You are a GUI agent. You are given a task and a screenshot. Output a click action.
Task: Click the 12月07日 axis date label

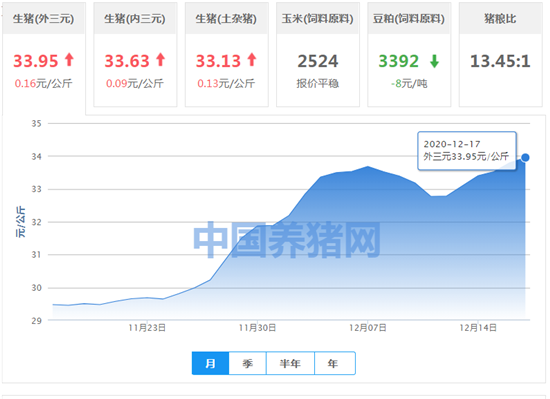pos(368,328)
